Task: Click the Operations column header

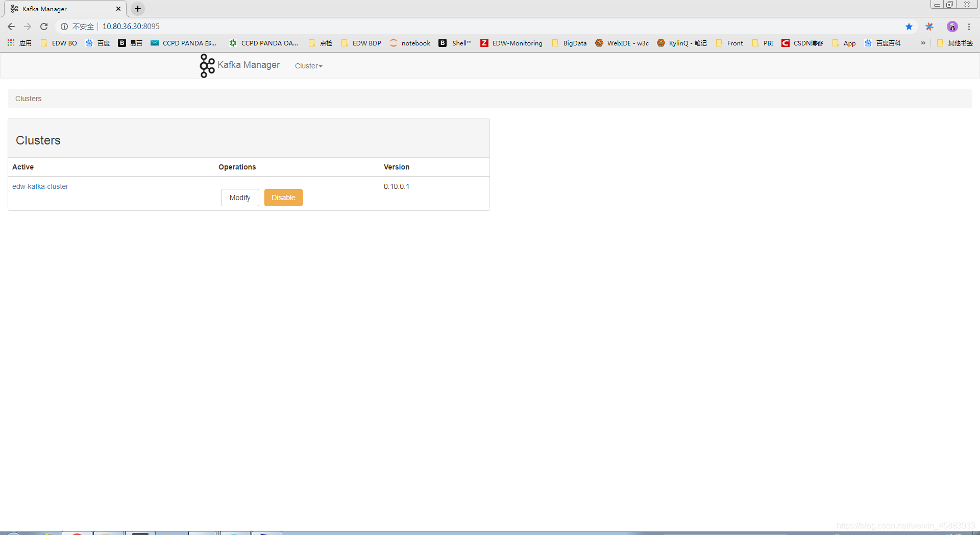Action: pos(237,167)
